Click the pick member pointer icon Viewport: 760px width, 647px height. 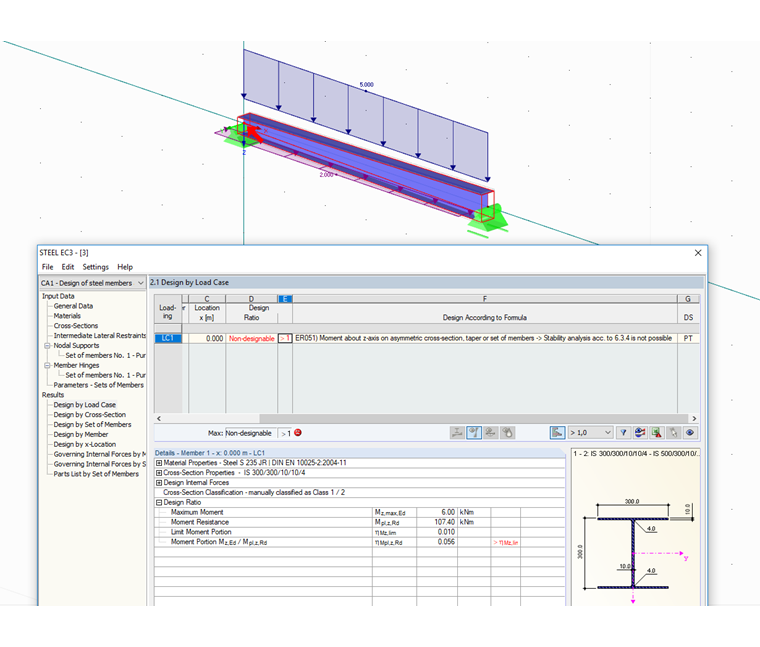click(673, 432)
